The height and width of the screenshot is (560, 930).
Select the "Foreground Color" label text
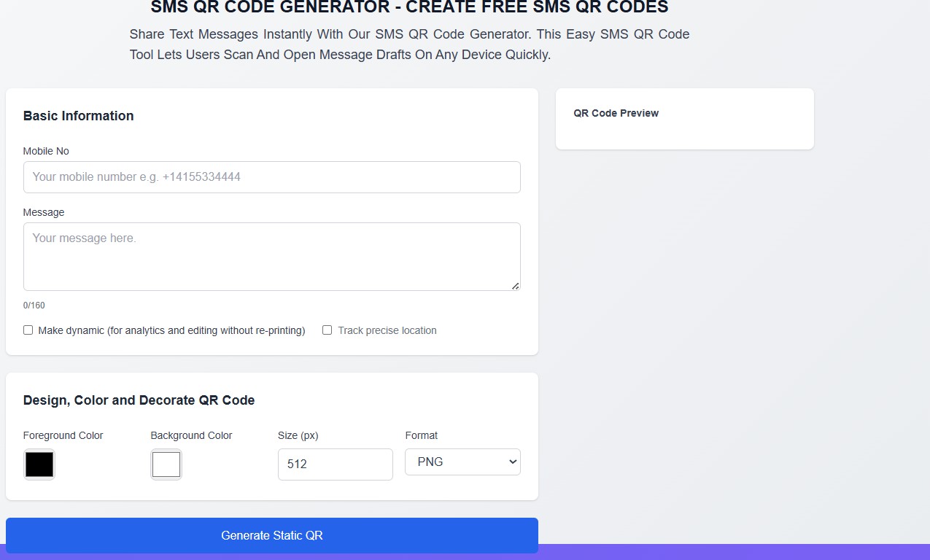63,435
